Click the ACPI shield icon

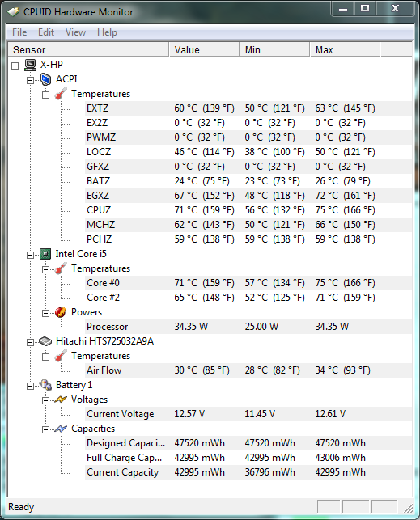pos(46,79)
